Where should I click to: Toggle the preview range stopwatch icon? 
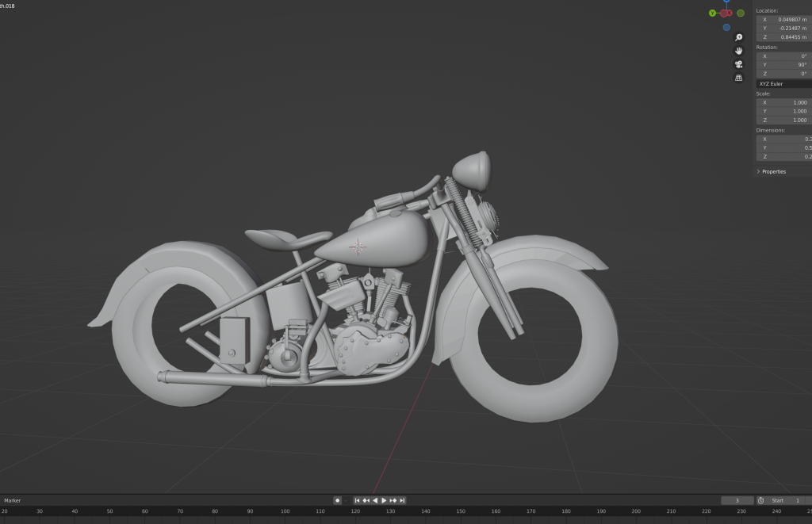tap(760, 500)
